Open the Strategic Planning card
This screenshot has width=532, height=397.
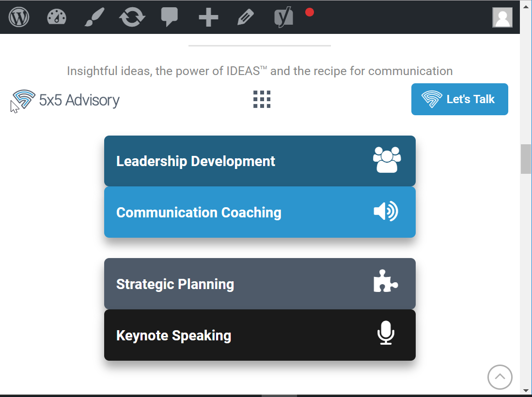pos(260,284)
